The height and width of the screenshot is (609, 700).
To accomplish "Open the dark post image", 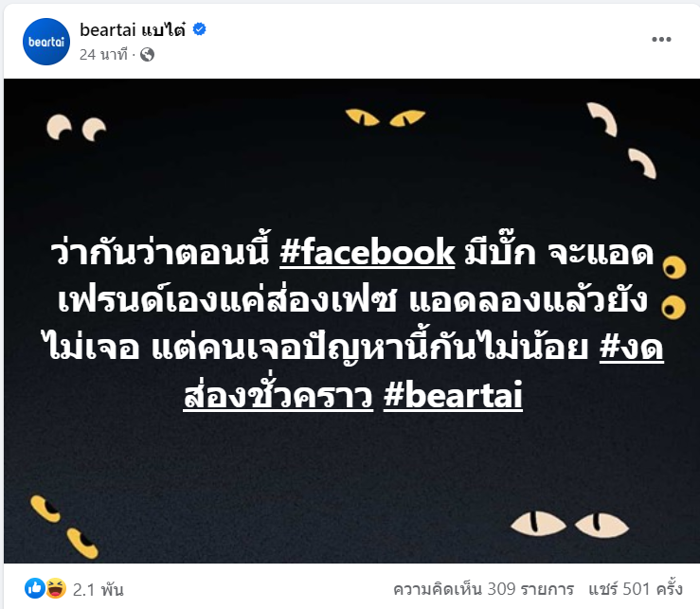I will [351, 320].
